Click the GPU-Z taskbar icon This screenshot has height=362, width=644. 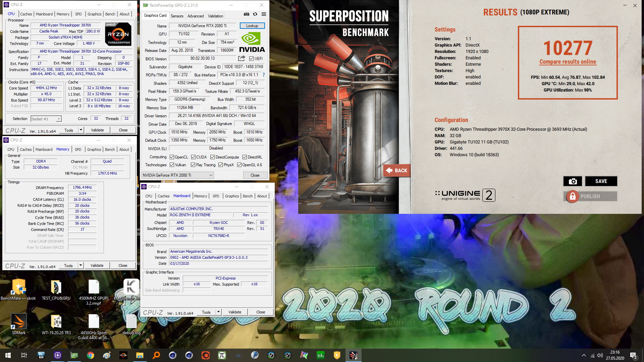(74, 355)
